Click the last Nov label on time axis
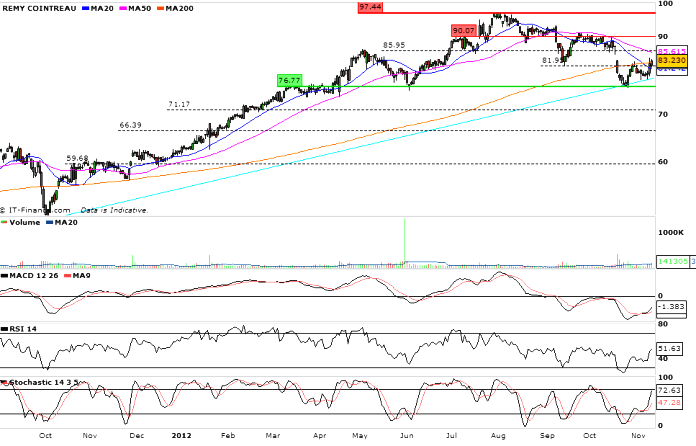 tap(638, 435)
